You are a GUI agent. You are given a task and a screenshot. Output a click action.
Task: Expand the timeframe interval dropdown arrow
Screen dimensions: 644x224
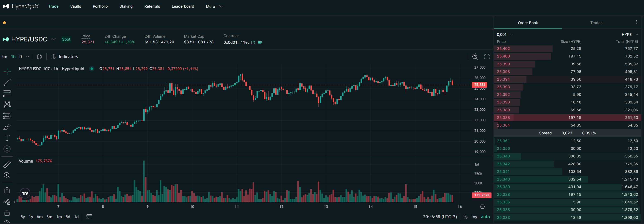[x=27, y=57]
